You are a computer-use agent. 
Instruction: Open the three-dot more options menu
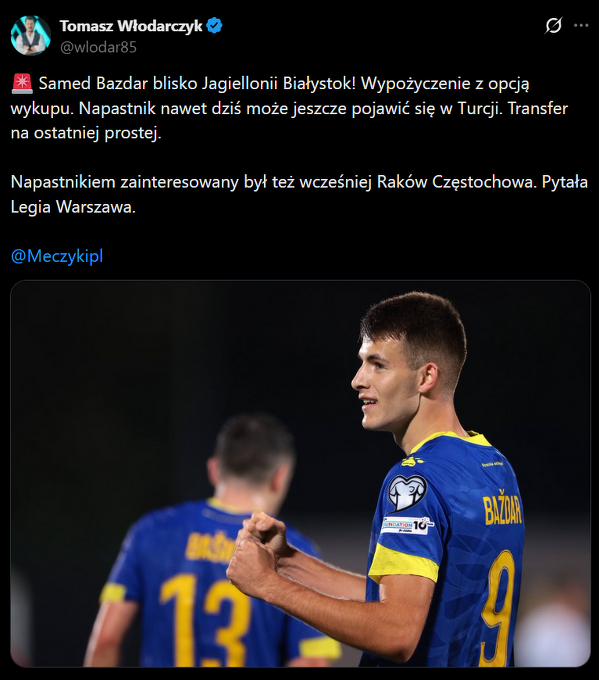pyautogui.click(x=581, y=25)
